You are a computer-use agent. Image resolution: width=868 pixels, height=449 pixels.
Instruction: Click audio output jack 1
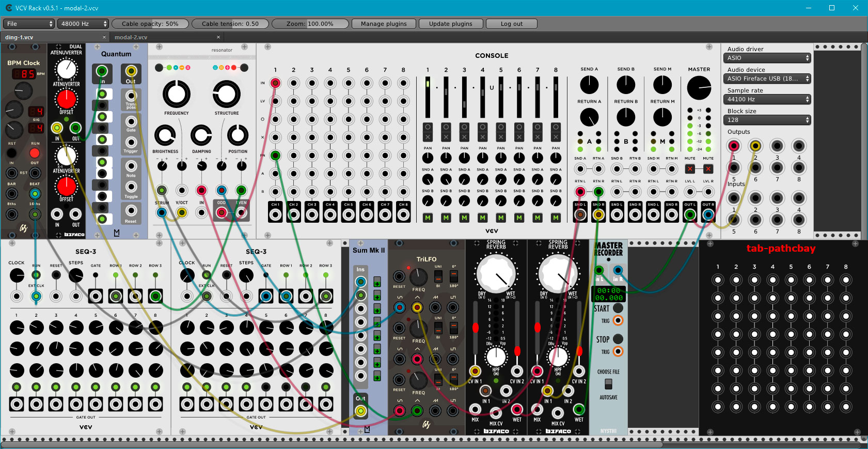click(x=734, y=146)
